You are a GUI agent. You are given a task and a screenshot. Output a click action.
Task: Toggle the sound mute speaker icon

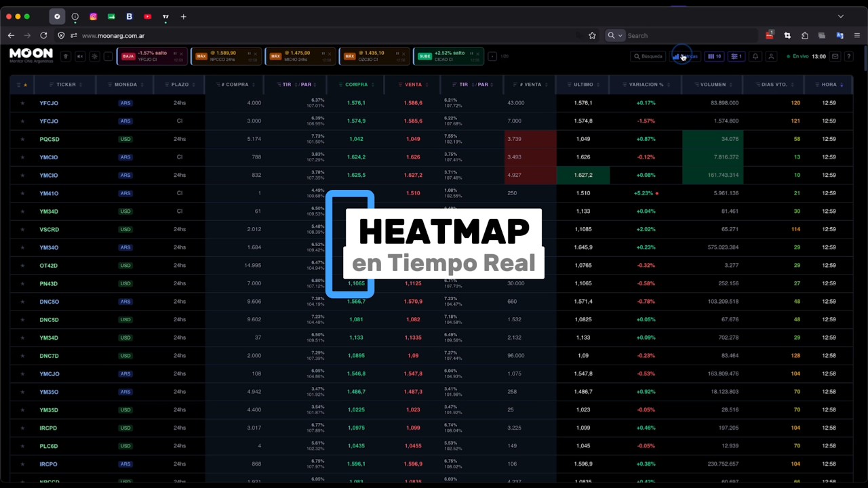point(80,56)
